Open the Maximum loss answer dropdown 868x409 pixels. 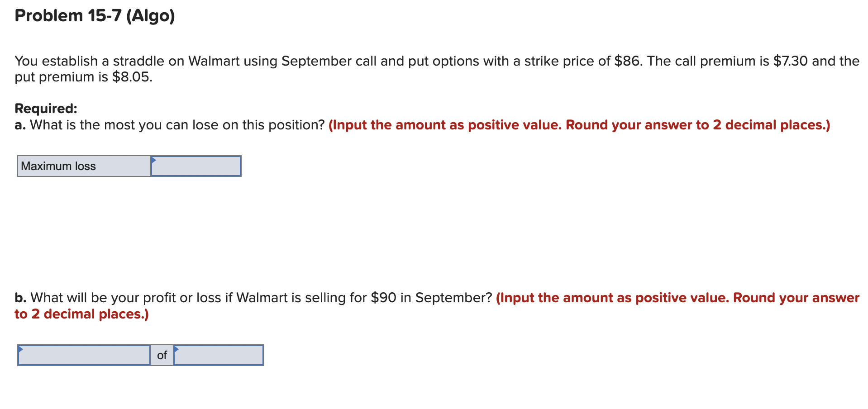[x=196, y=166]
